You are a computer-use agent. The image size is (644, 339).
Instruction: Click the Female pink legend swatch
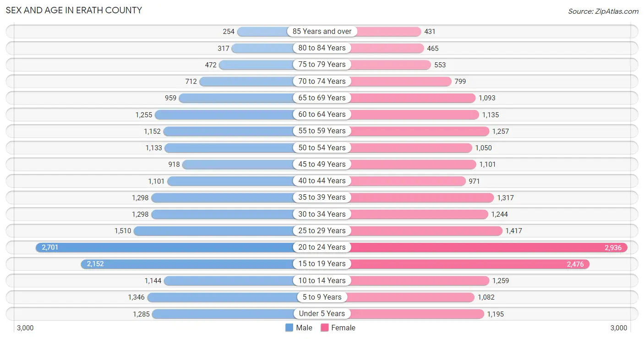[x=325, y=328]
